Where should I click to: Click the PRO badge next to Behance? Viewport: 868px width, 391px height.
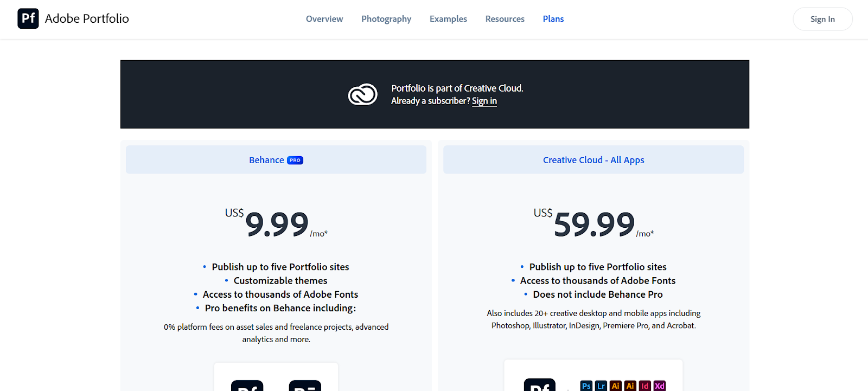295,160
